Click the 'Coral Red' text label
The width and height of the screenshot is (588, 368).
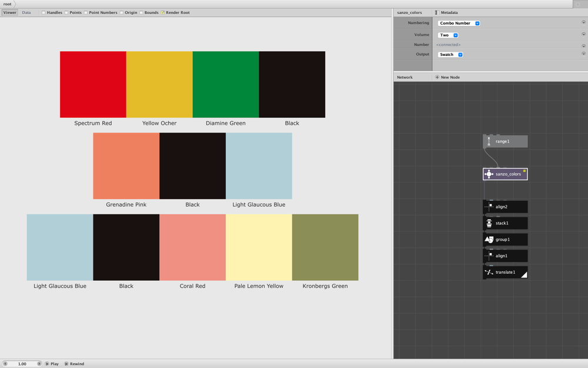(x=192, y=286)
